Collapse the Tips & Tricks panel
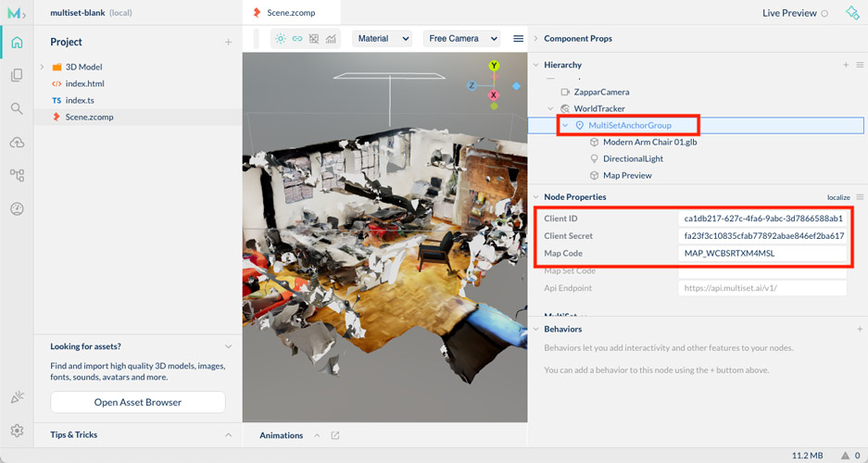The width and height of the screenshot is (868, 463). coord(228,435)
